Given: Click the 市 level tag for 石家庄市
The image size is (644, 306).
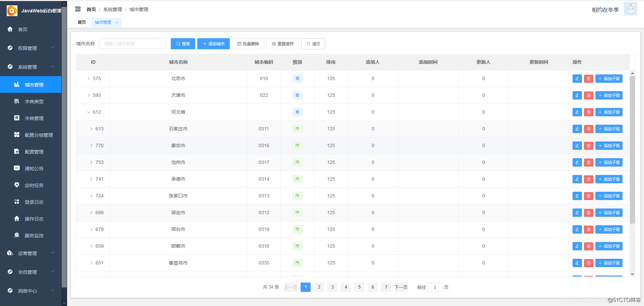Looking at the screenshot, I should pos(297,129).
